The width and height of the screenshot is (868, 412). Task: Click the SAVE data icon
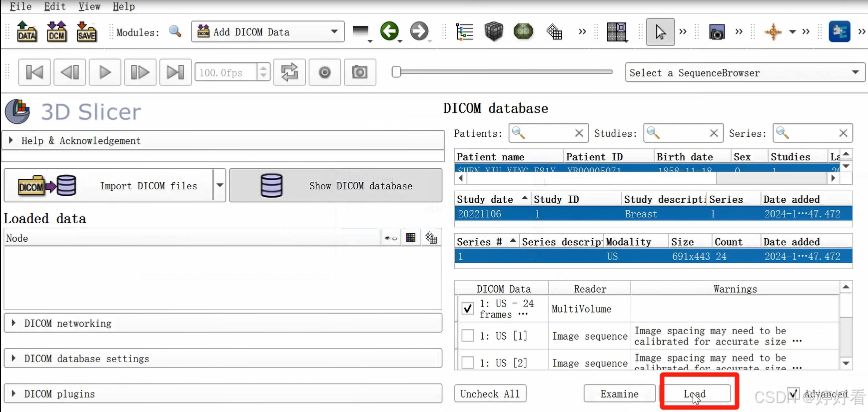[86, 32]
